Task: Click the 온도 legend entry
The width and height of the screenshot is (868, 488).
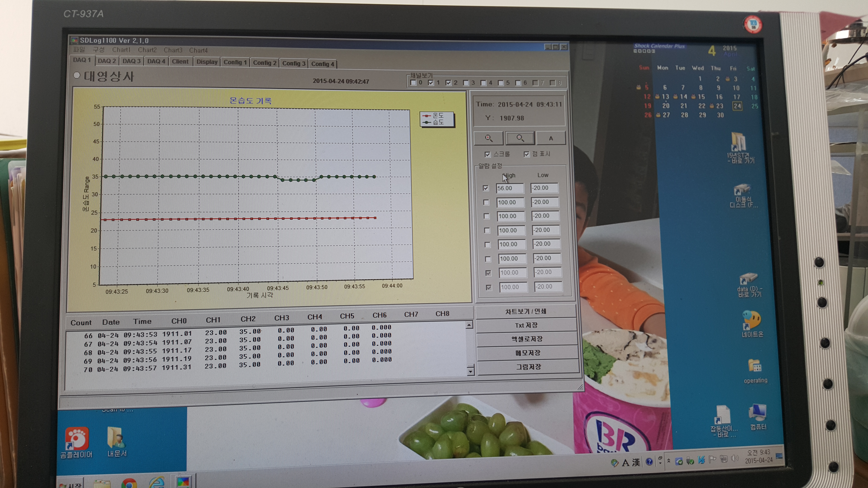Action: click(x=434, y=115)
